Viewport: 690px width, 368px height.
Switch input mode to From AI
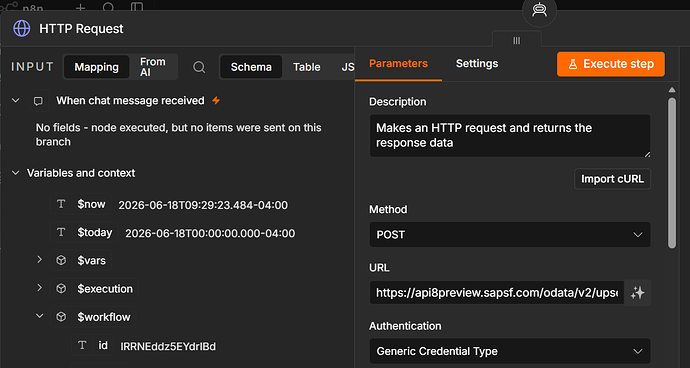pos(153,67)
